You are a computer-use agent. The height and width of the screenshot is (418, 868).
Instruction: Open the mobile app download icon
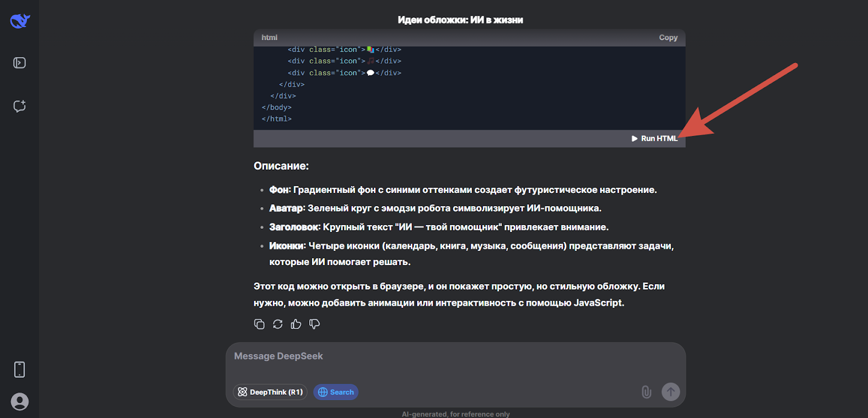click(x=20, y=370)
